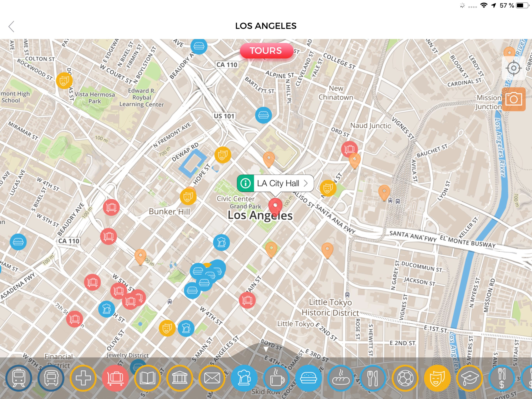Go back using the top-left arrow
Screen dimensions: 532x399
tap(11, 26)
